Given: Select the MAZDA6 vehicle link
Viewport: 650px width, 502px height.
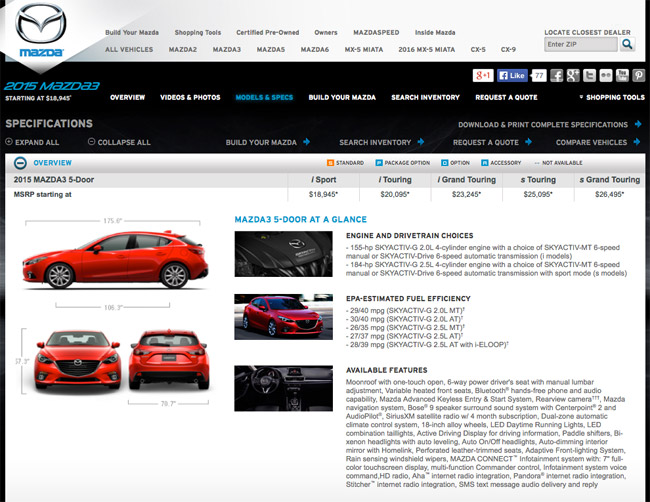Looking at the screenshot, I should point(315,49).
